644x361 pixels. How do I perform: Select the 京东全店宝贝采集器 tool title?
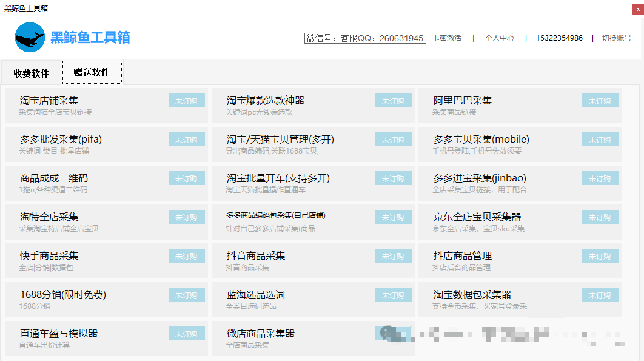pyautogui.click(x=477, y=217)
